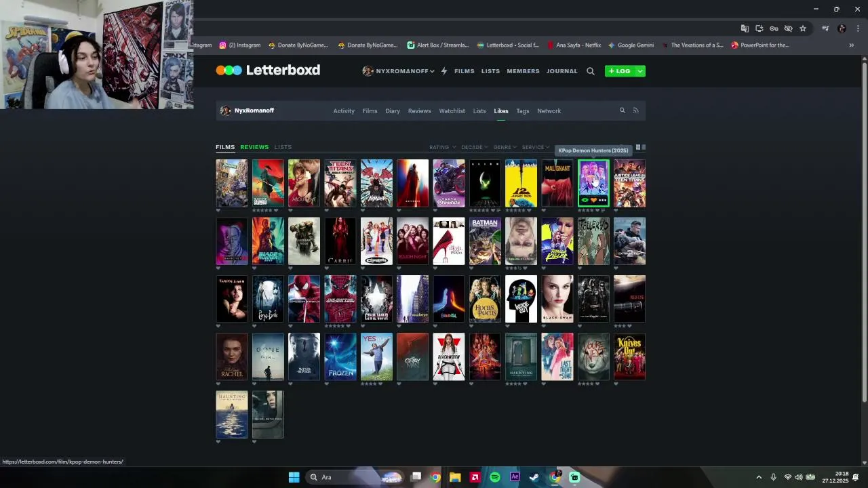Open File Explorer from the taskbar
This screenshot has height=488, width=868.
point(455,477)
